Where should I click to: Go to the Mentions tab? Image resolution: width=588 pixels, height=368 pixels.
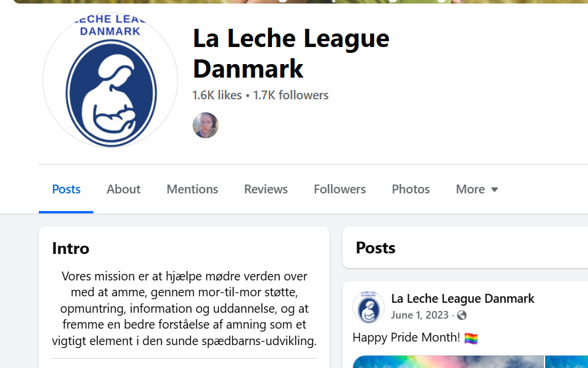point(192,189)
